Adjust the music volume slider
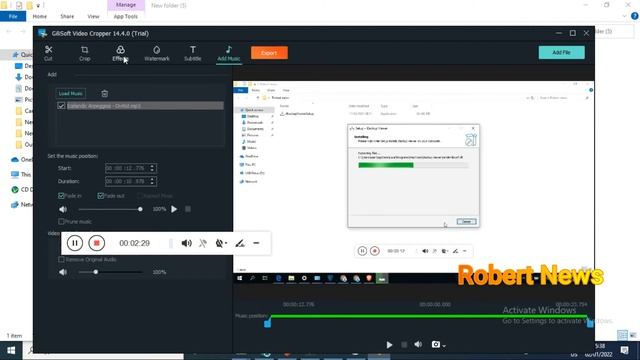Screen dimensions: 640x360 pos(110,209)
